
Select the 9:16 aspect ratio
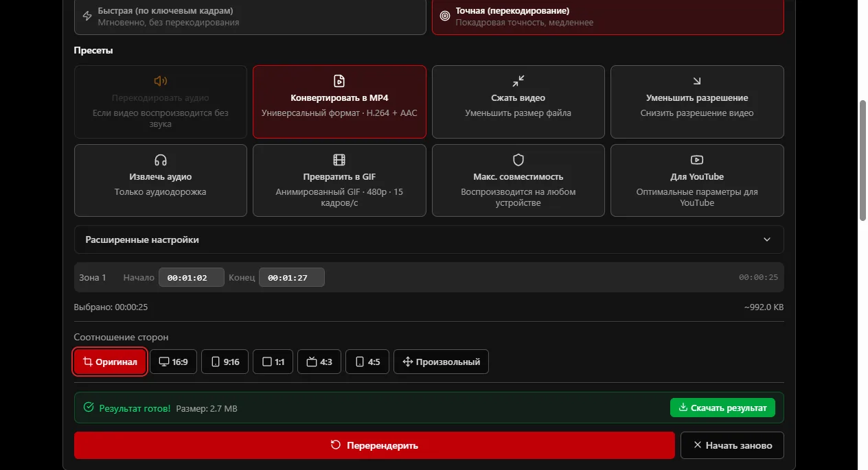[225, 362]
